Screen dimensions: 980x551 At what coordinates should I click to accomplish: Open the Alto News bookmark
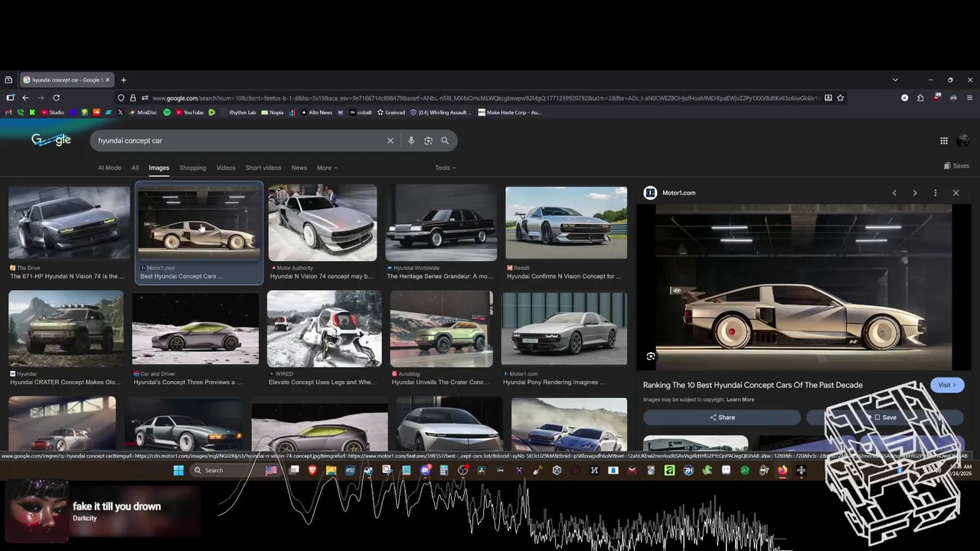point(316,112)
